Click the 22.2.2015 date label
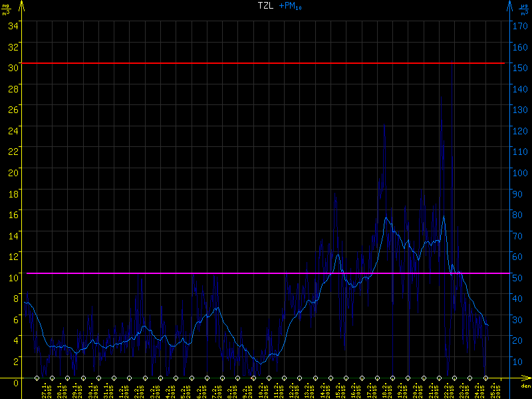This screenshot has width=532, height=399. tap(447, 390)
